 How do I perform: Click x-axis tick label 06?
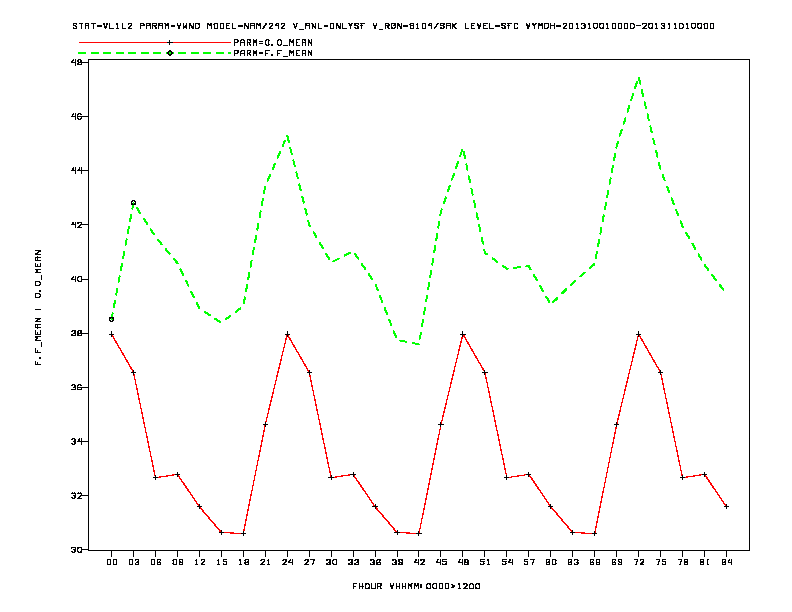pyautogui.click(x=156, y=562)
